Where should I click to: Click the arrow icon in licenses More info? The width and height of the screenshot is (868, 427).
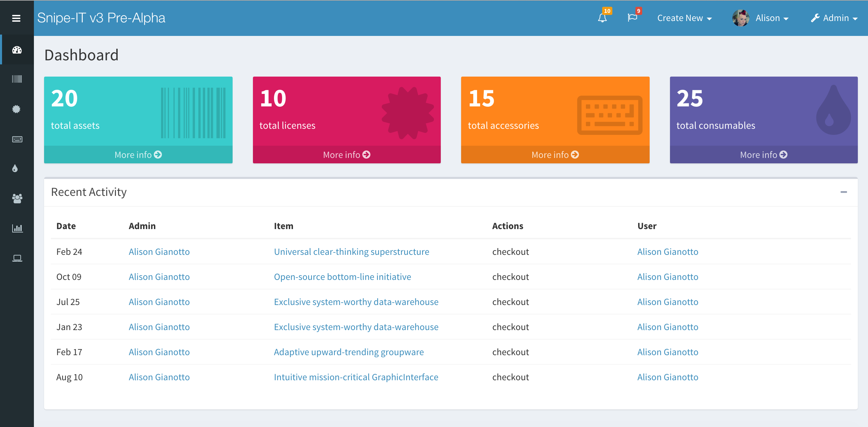coord(367,155)
